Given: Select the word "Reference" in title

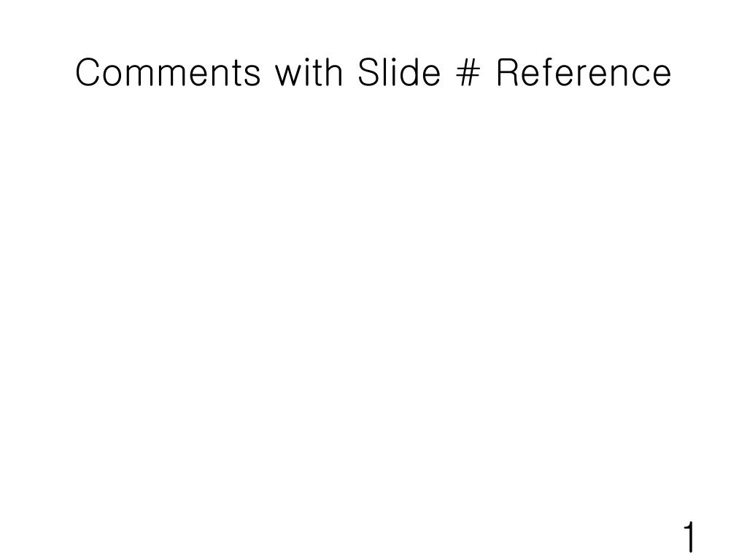Looking at the screenshot, I should pos(584,72).
